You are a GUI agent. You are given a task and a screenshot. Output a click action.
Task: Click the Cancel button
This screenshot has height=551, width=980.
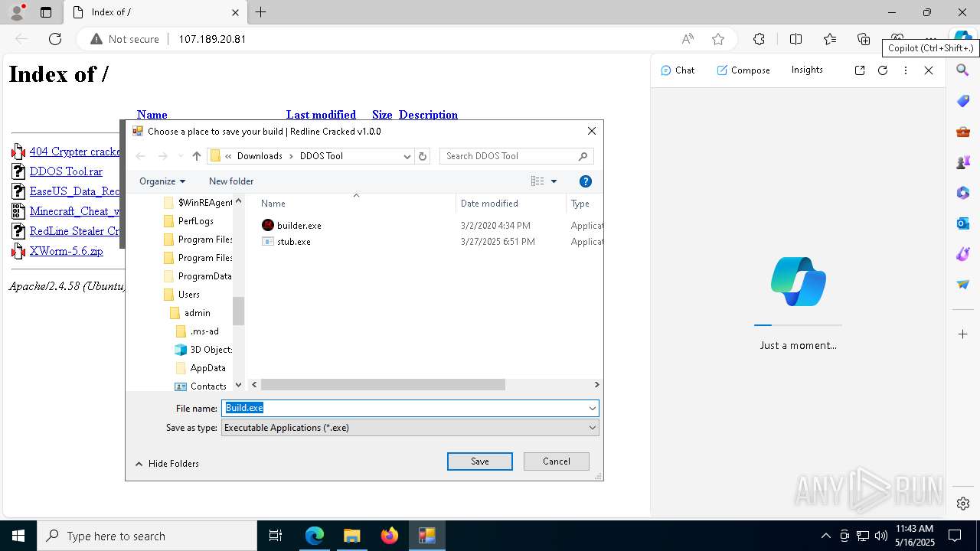coord(557,461)
